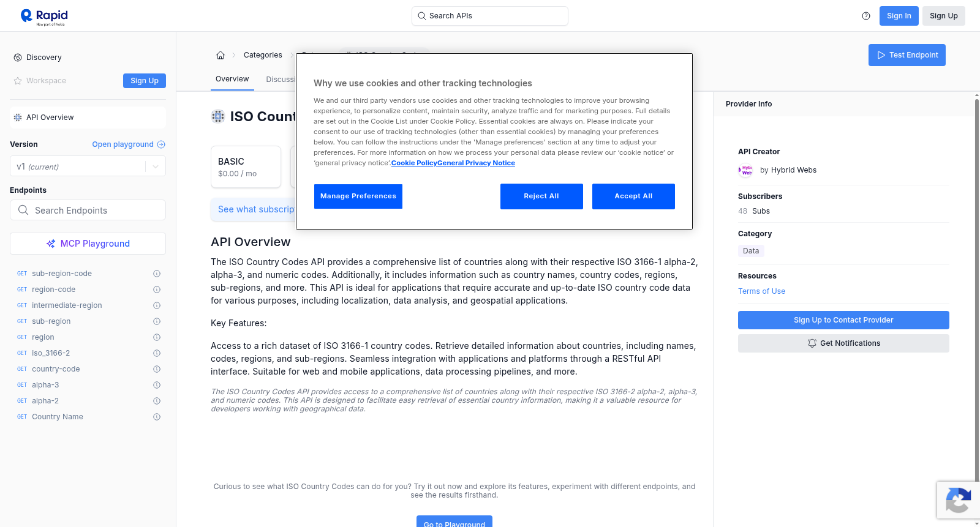Click the Data category tag
This screenshot has height=527, width=980.
tap(751, 251)
